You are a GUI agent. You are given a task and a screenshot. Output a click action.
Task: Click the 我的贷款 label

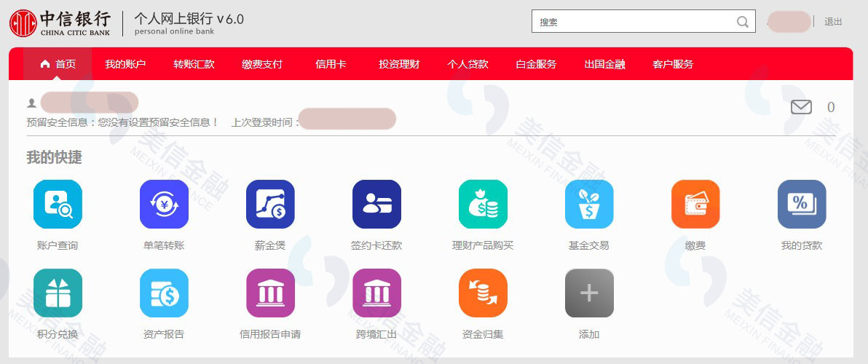click(802, 245)
